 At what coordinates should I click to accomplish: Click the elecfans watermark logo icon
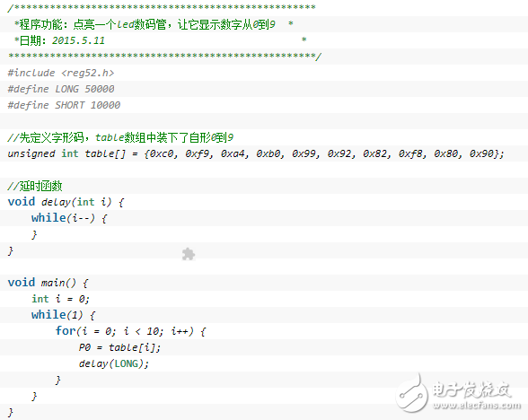411,393
